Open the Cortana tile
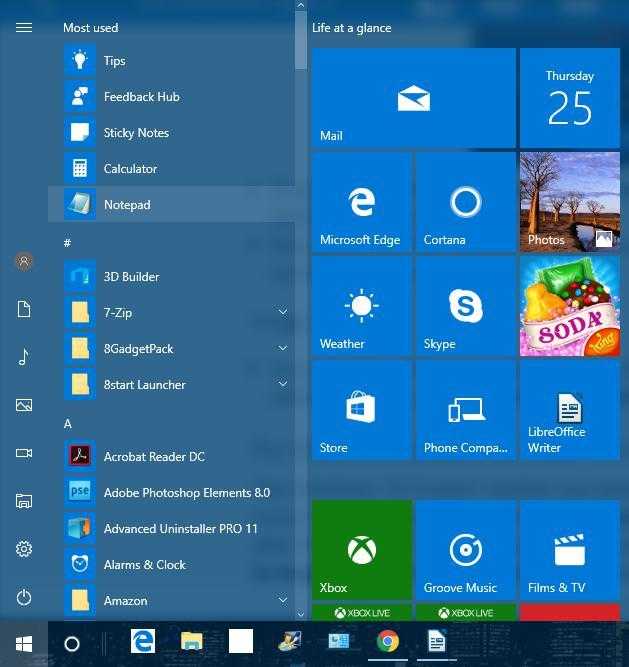 (466, 202)
